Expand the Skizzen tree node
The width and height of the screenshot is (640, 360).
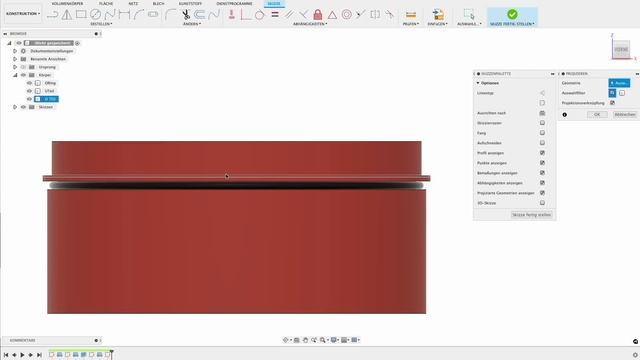pyautogui.click(x=15, y=107)
